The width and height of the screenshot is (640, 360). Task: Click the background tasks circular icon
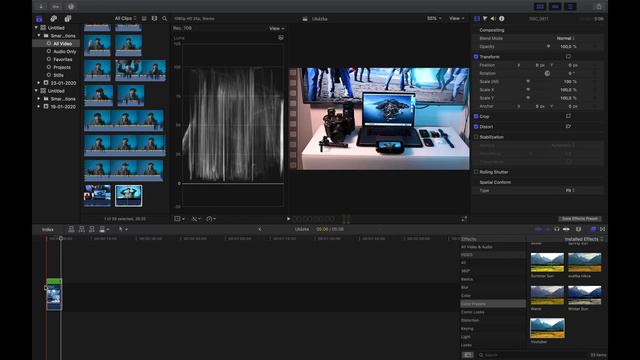click(71, 7)
